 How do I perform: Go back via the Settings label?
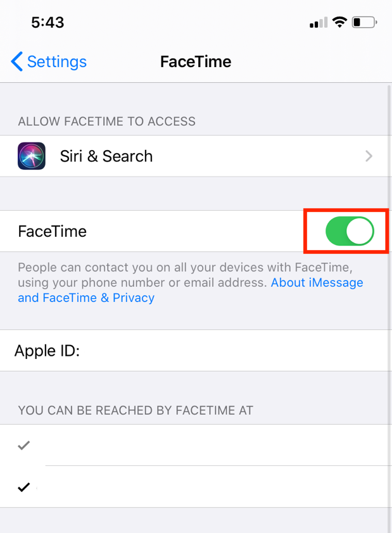point(56,61)
